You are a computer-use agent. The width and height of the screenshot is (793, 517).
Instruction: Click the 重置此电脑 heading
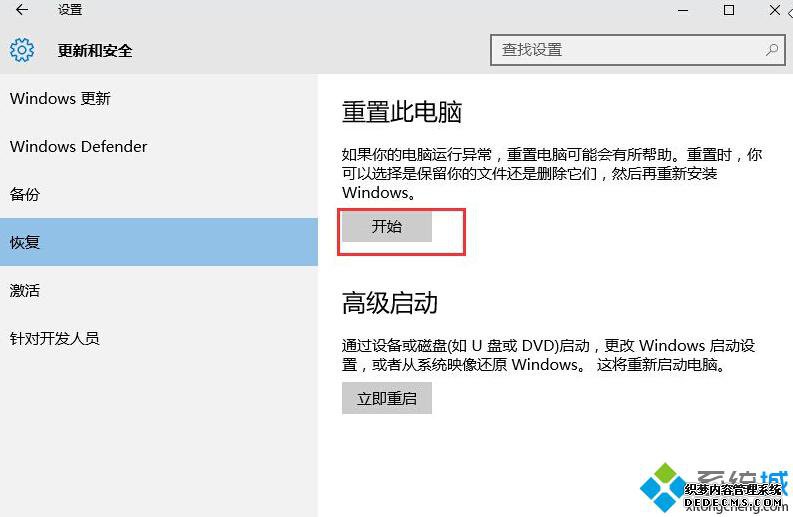tap(402, 112)
